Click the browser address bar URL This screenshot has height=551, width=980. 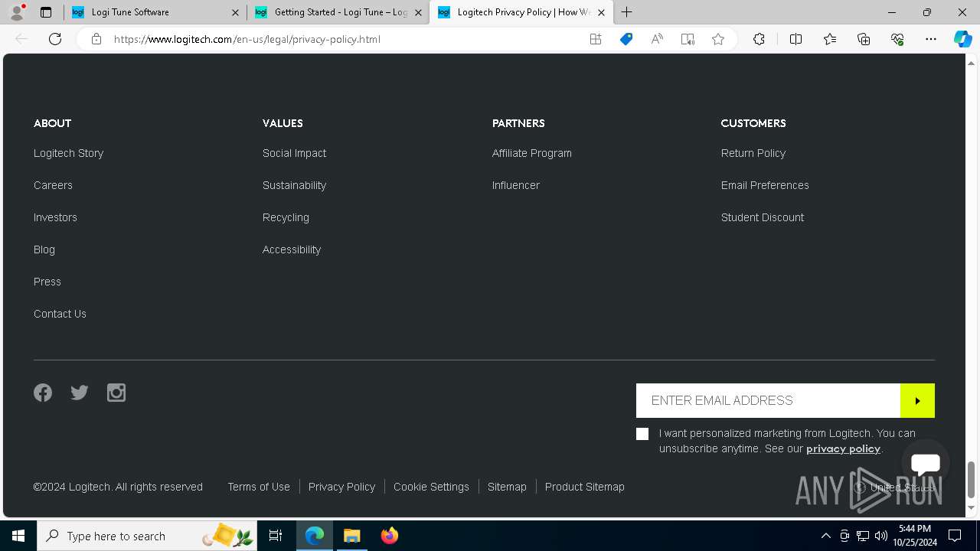(247, 39)
